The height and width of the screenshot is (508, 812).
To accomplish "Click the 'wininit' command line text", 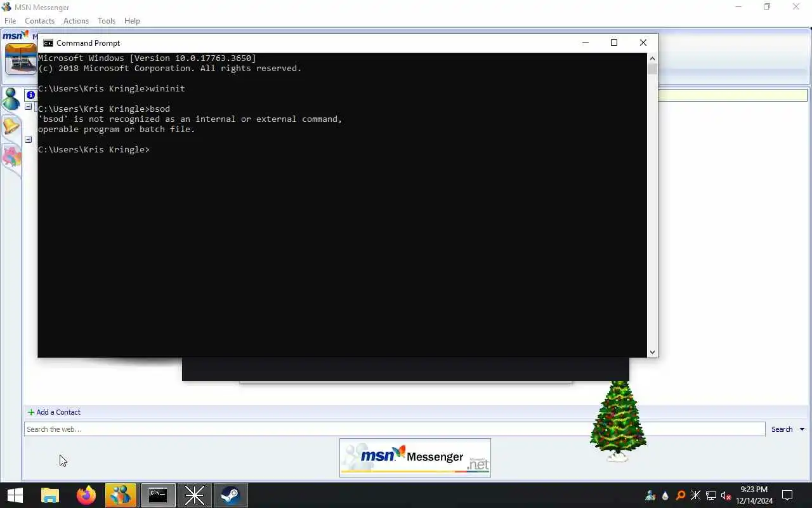I will 112,89.
